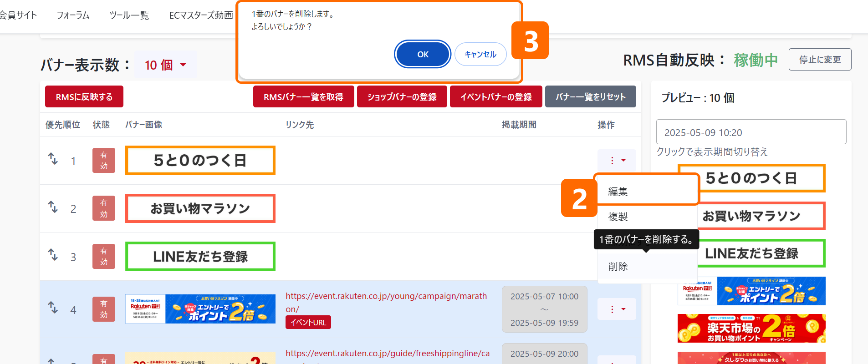Click the sort arrows icon for row 1
This screenshot has height=364, width=868.
(x=53, y=159)
